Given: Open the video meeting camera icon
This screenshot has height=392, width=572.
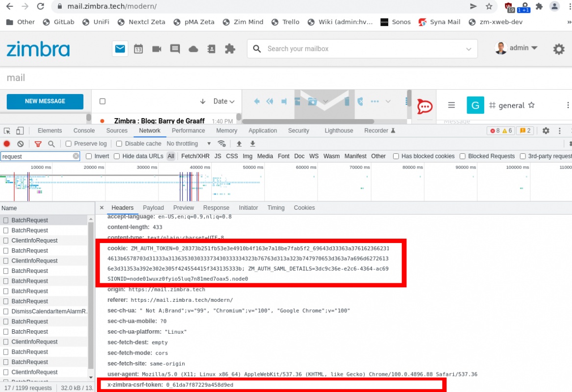Looking at the screenshot, I should [157, 49].
